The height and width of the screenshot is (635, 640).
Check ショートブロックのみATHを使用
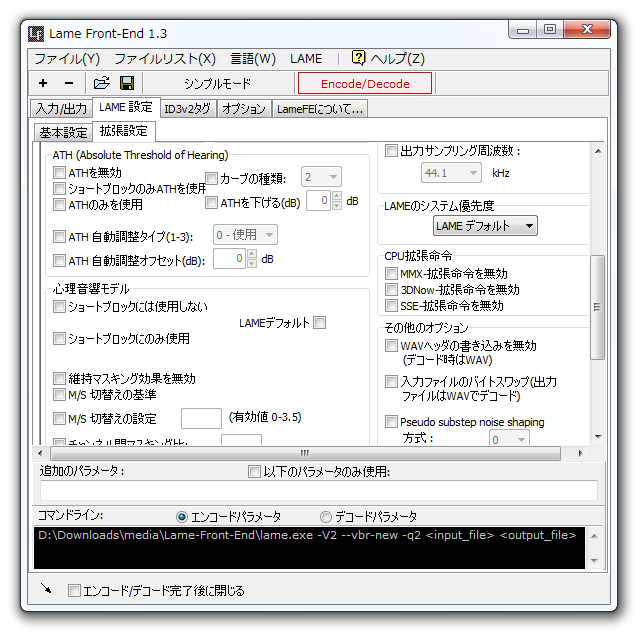point(59,188)
